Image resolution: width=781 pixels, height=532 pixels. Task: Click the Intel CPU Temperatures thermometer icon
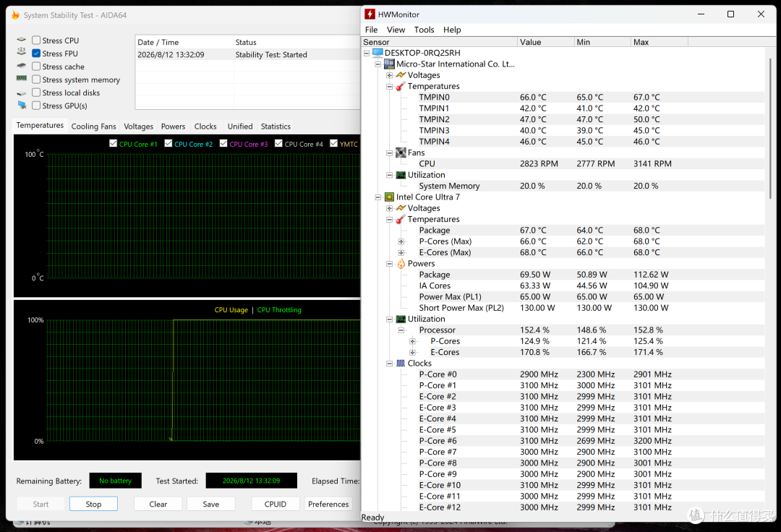(x=401, y=220)
